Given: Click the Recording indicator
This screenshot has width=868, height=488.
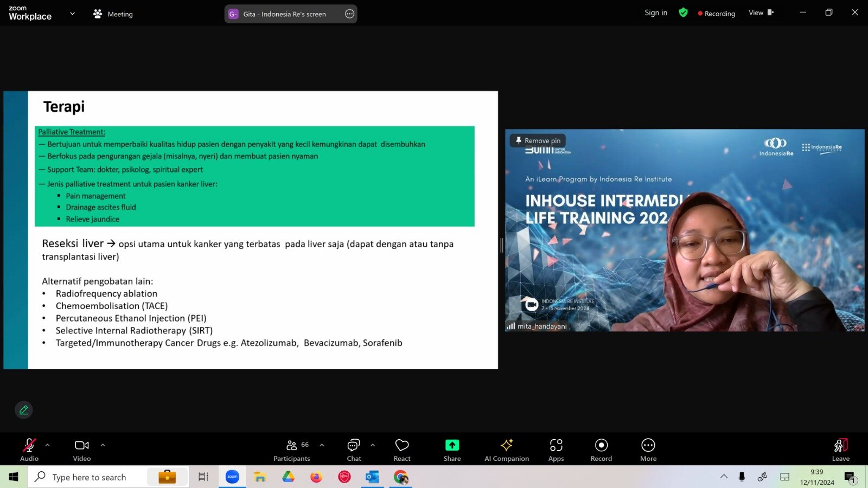Looking at the screenshot, I should (717, 14).
